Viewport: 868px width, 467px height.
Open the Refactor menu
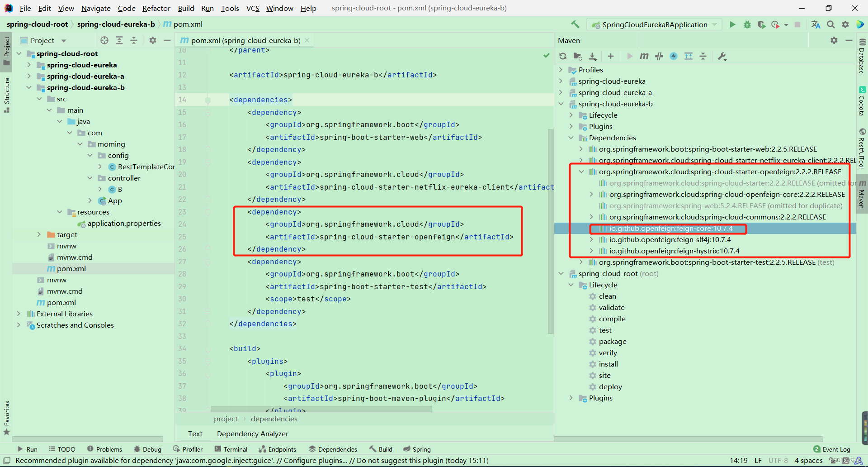156,8
